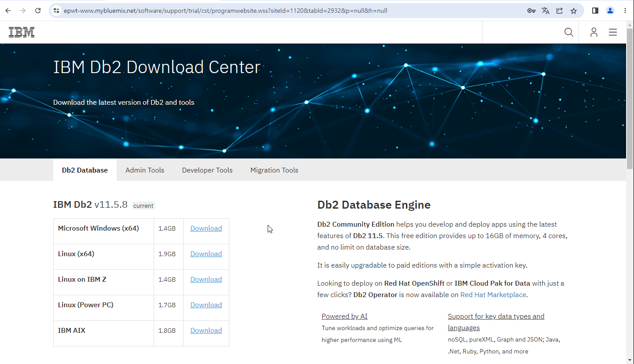View site information icon in address bar

tap(56, 11)
